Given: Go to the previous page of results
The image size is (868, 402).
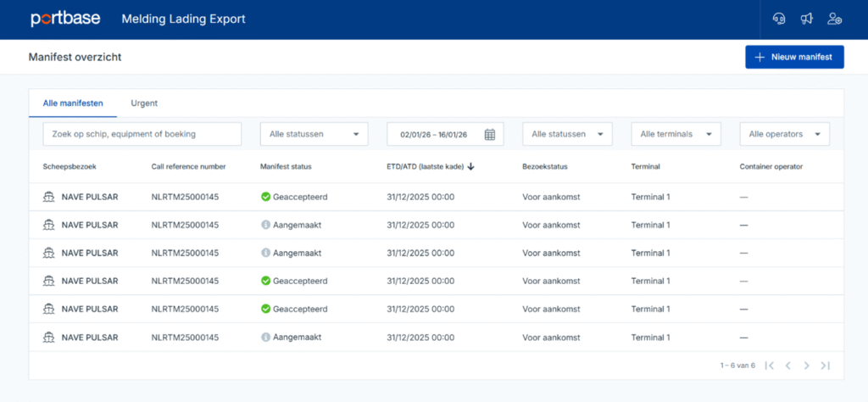Looking at the screenshot, I should (x=787, y=366).
